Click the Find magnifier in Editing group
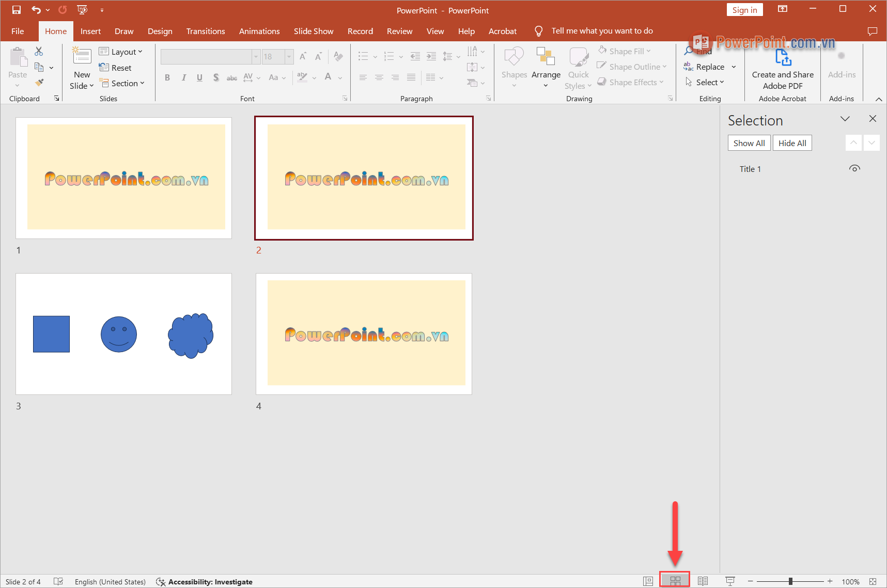 [689, 51]
